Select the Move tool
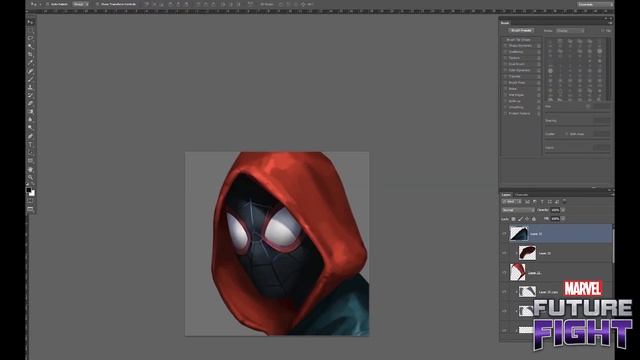The height and width of the screenshot is (360, 640). coord(31,22)
